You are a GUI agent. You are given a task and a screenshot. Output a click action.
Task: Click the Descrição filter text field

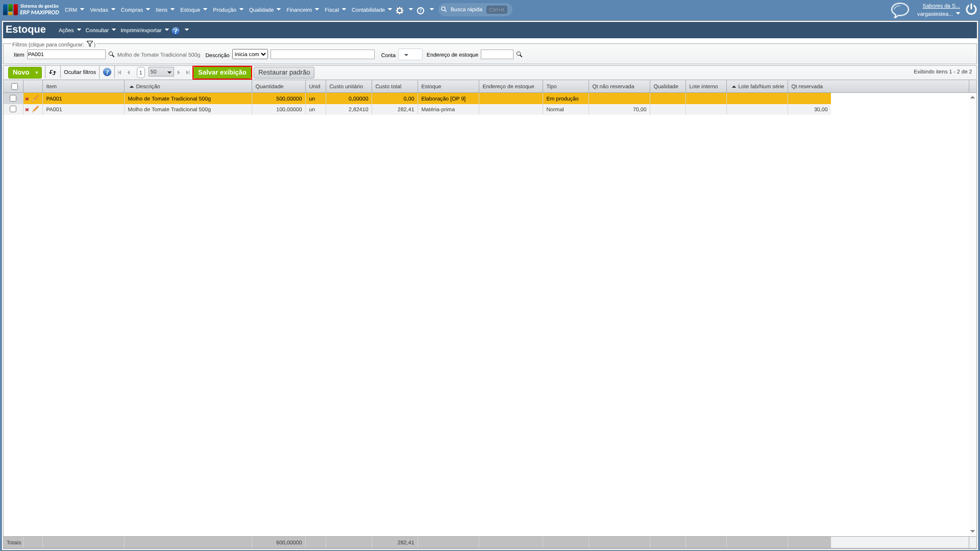323,55
